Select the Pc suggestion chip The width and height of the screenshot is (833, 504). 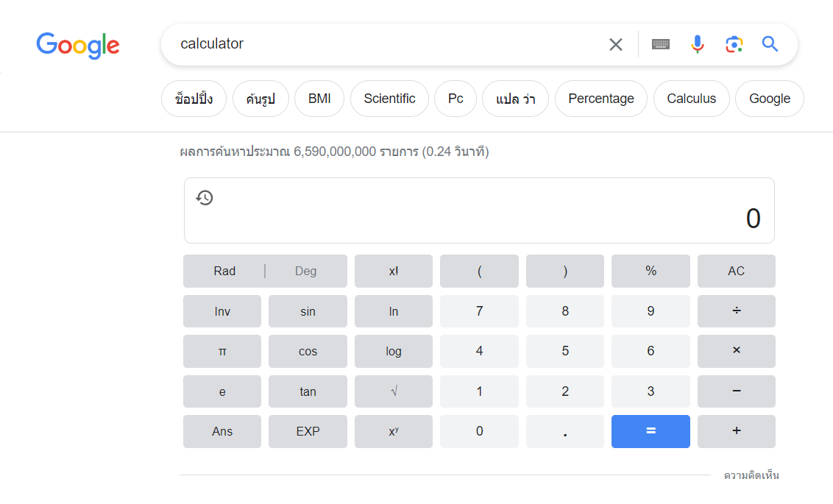tap(456, 99)
